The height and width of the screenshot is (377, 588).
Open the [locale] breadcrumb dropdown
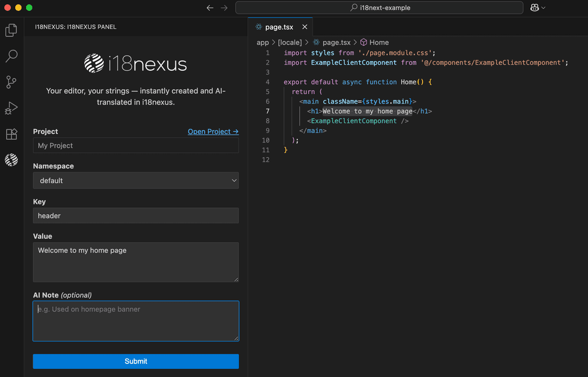pyautogui.click(x=290, y=42)
